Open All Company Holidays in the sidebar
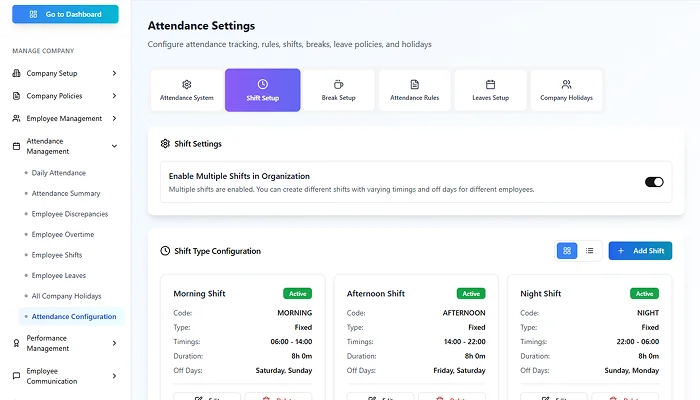 pyautogui.click(x=67, y=296)
